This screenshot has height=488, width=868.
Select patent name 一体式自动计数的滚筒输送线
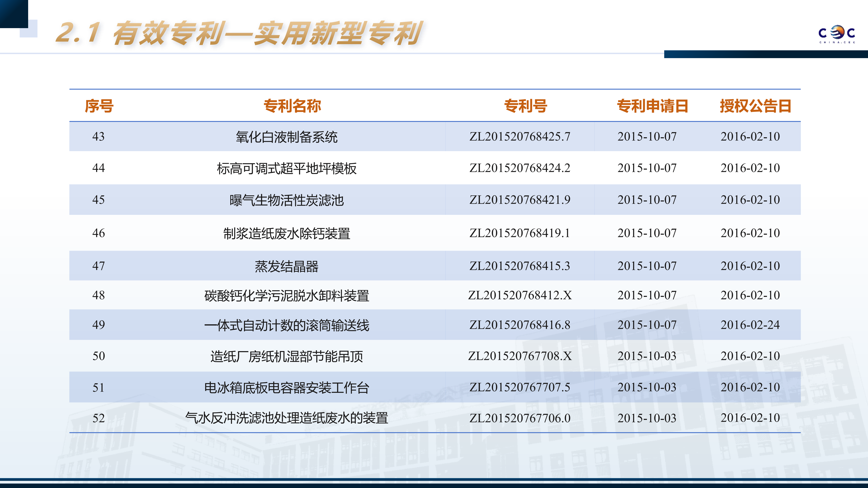pos(286,325)
